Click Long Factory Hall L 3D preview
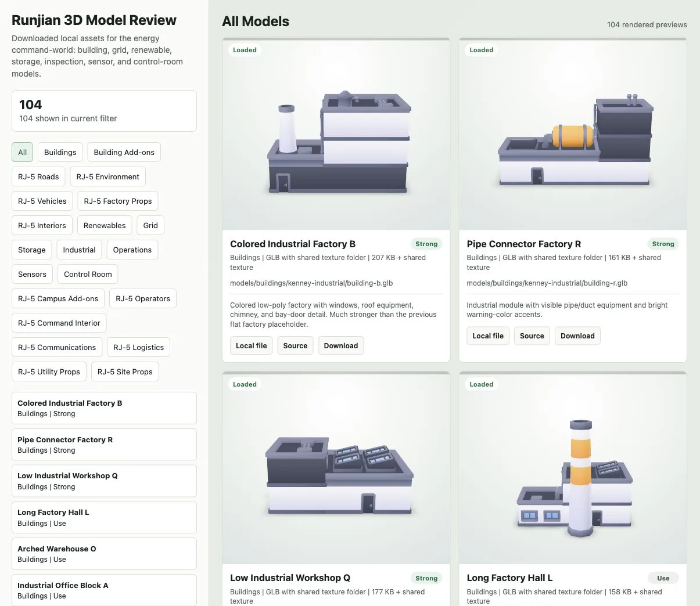700x606 pixels. (573, 469)
